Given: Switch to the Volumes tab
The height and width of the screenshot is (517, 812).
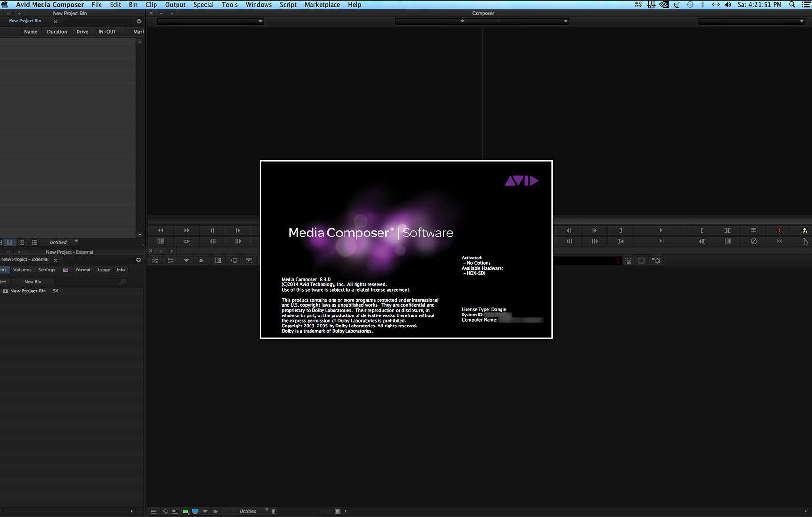Looking at the screenshot, I should click(22, 270).
